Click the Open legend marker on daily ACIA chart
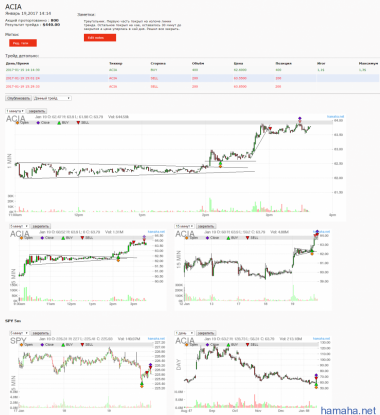The image size is (380, 415). pyautogui.click(x=187, y=345)
